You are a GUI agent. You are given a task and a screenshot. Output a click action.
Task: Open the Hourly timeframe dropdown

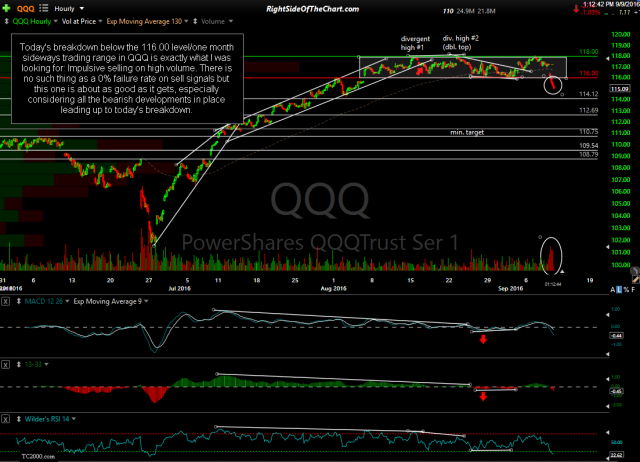pyautogui.click(x=82, y=9)
